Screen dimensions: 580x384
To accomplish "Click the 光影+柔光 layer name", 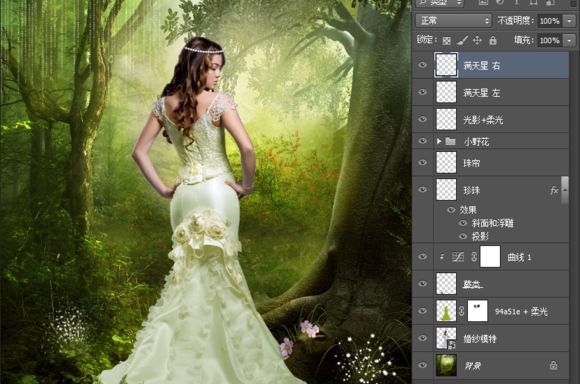I will [x=483, y=120].
